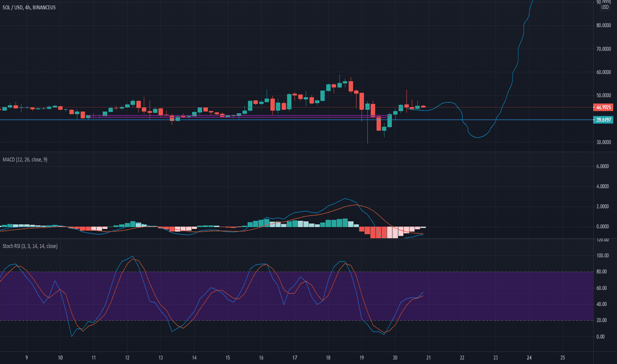Image resolution: width=617 pixels, height=364 pixels.
Task: Click the Stoch RSI (3, 3, 14, 14, close) label
Action: [x=30, y=246]
